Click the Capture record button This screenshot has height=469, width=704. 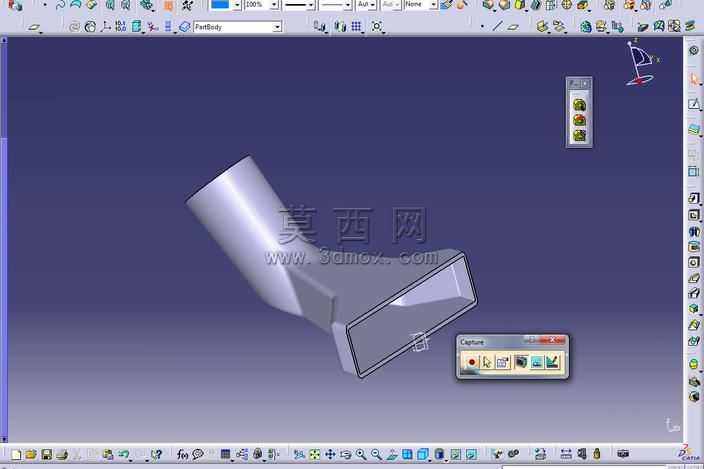[471, 362]
